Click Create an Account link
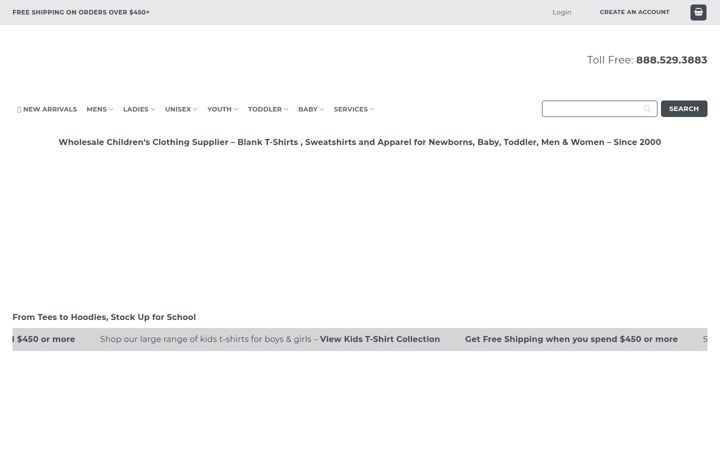This screenshot has width=720, height=450. tap(634, 12)
